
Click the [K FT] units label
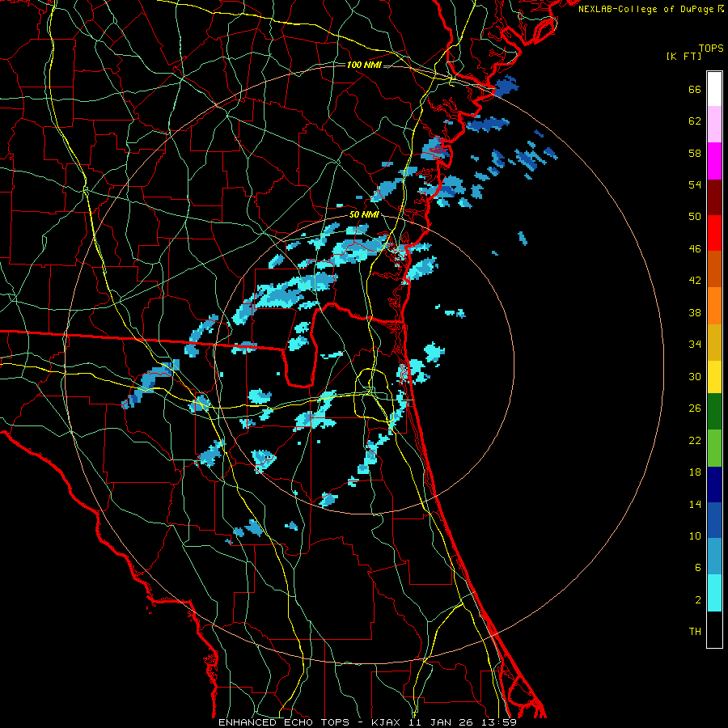[684, 56]
